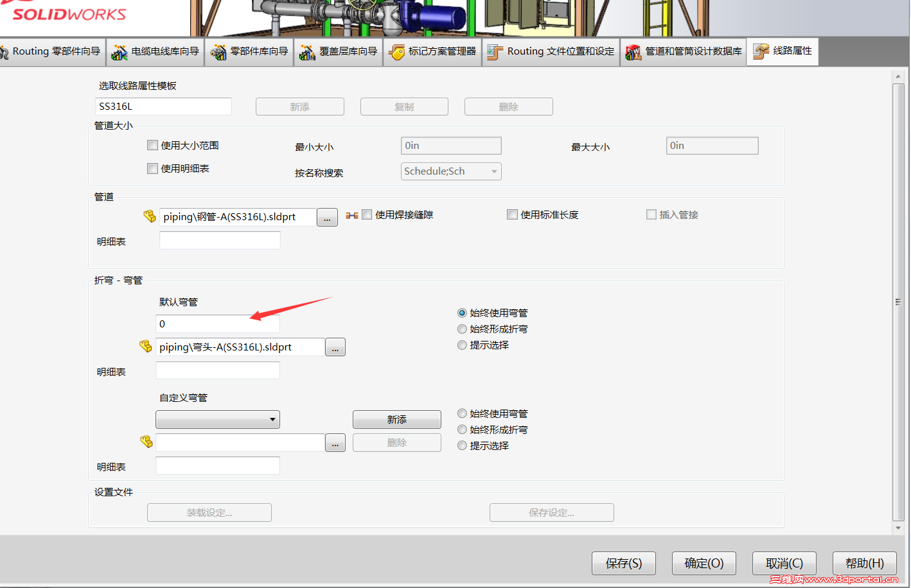Click the elbow path field piping\弯头-A(SS316L).sldprt
Image resolution: width=911 pixels, height=588 pixels.
click(x=240, y=347)
